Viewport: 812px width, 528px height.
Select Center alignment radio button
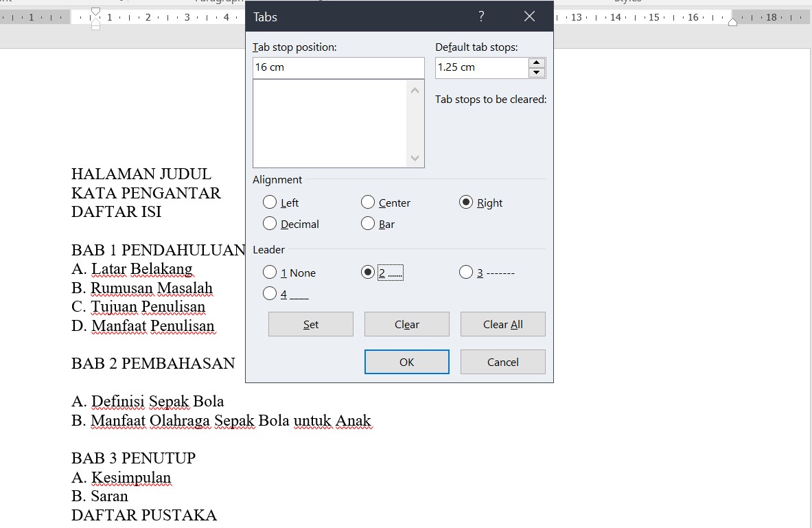click(368, 202)
